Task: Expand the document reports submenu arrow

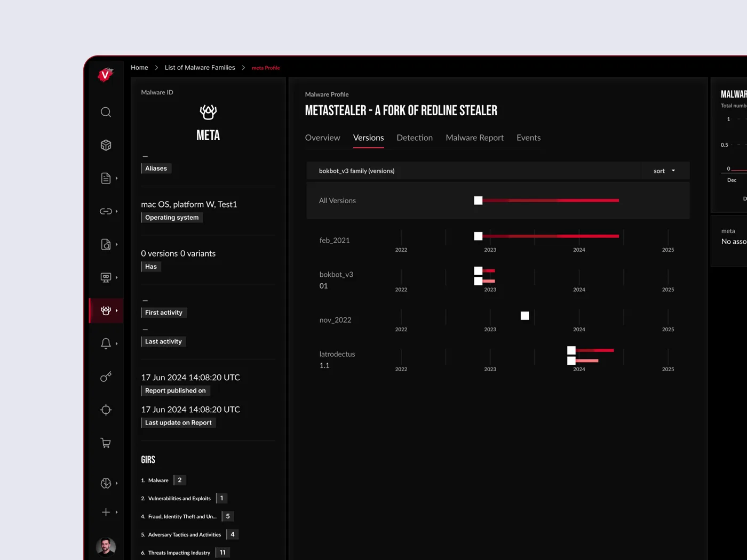Action: point(116,178)
